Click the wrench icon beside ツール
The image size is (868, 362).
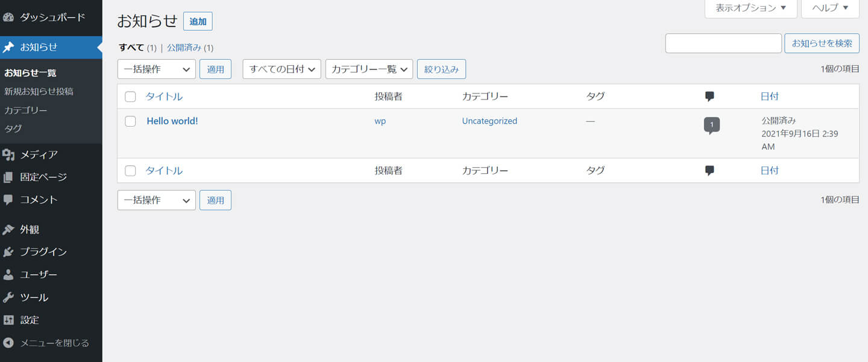8,297
